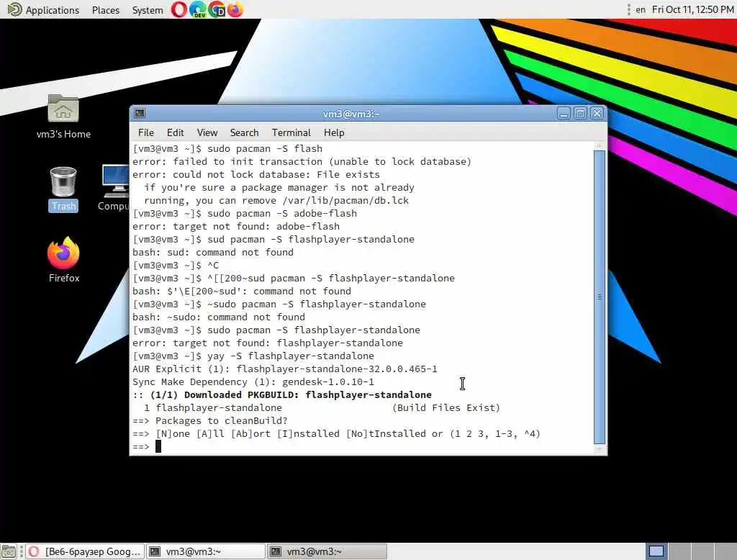
Task: Open the terminal Search menu
Action: (x=244, y=132)
